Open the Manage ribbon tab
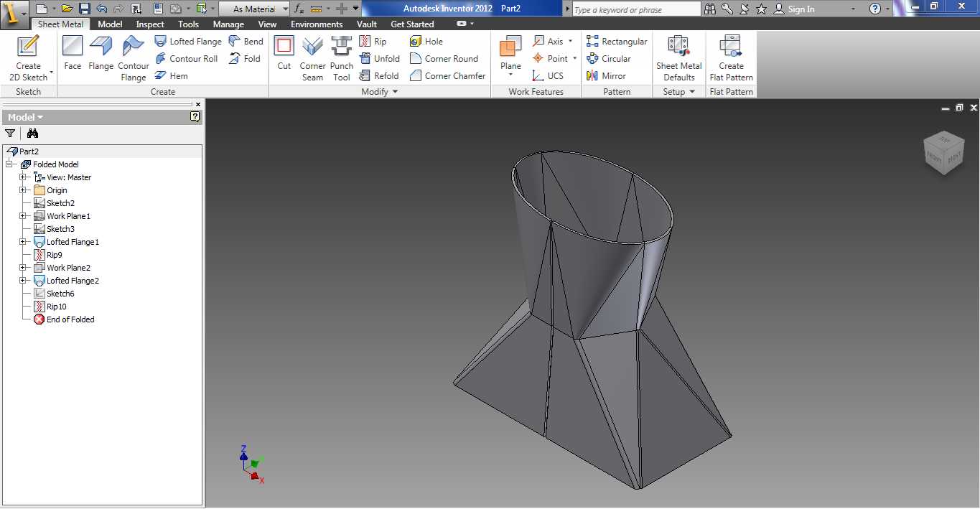 point(228,24)
